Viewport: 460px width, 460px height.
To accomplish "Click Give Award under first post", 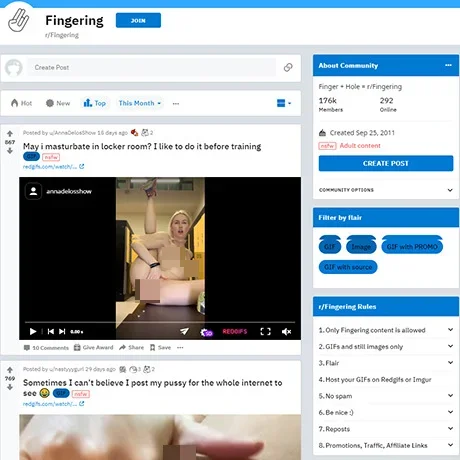I will pos(93,347).
